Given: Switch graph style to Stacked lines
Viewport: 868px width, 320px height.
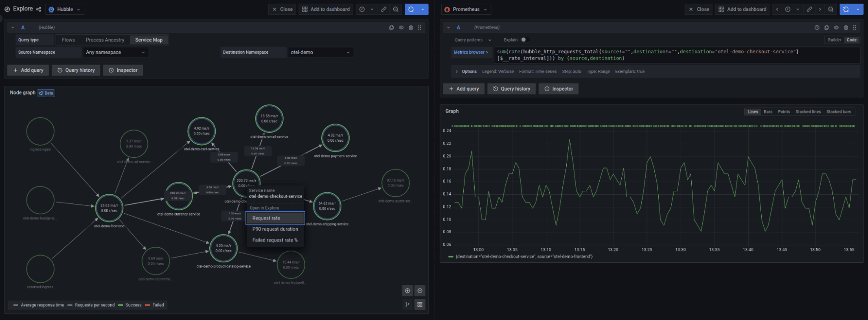Looking at the screenshot, I should coord(808,112).
